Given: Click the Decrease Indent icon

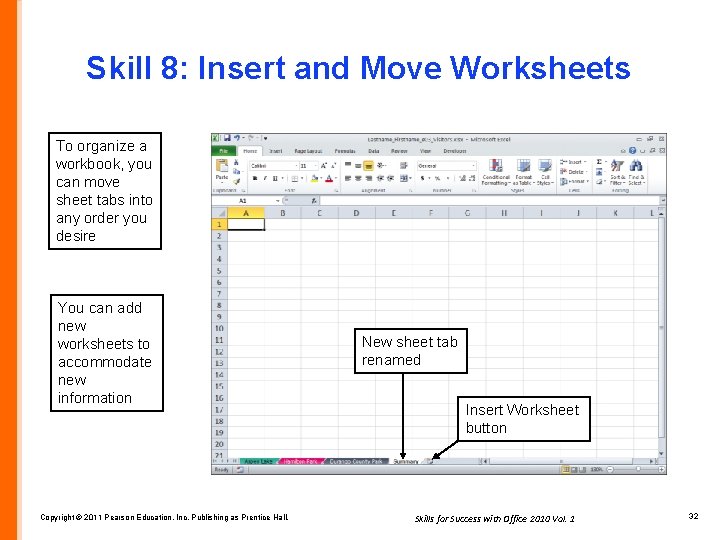Looking at the screenshot, I should [381, 178].
